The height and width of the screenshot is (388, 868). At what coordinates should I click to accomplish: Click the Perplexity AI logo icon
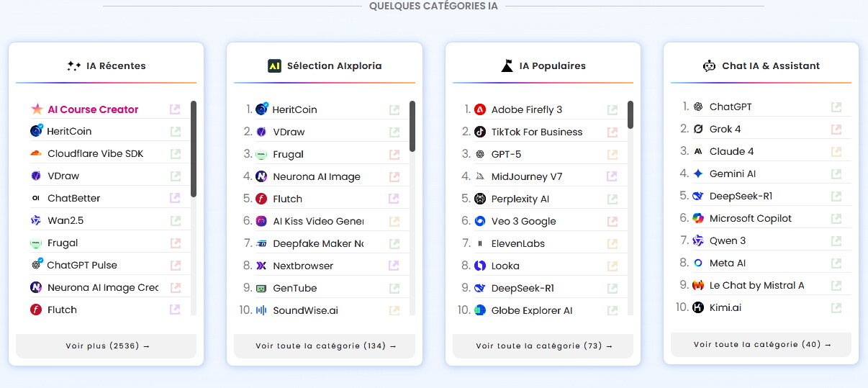click(x=480, y=199)
